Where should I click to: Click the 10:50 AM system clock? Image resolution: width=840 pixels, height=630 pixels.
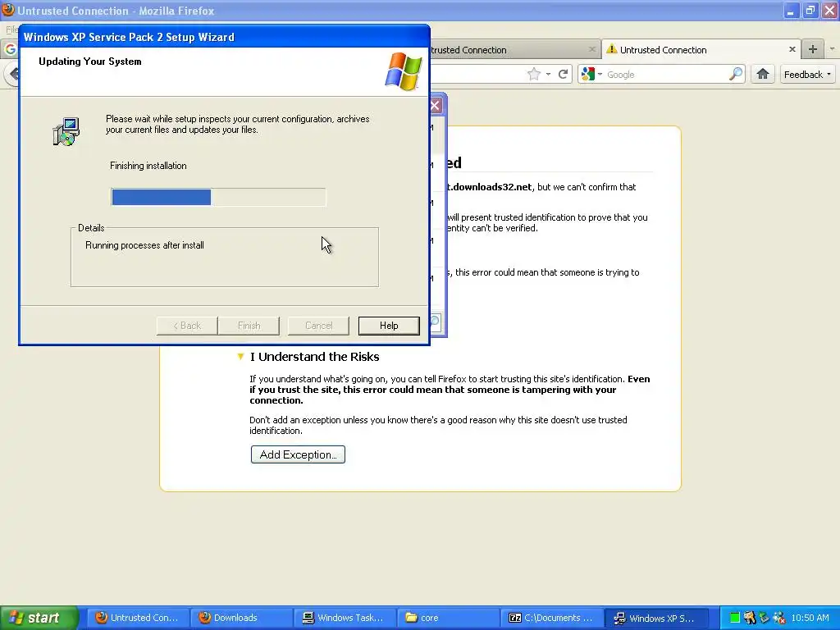pos(810,618)
